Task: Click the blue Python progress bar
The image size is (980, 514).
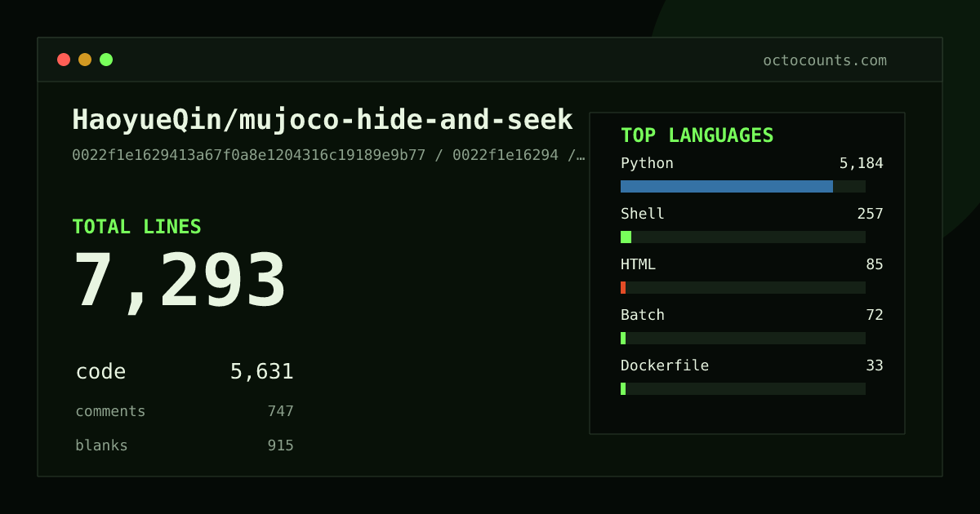Action: pyautogui.click(x=727, y=186)
